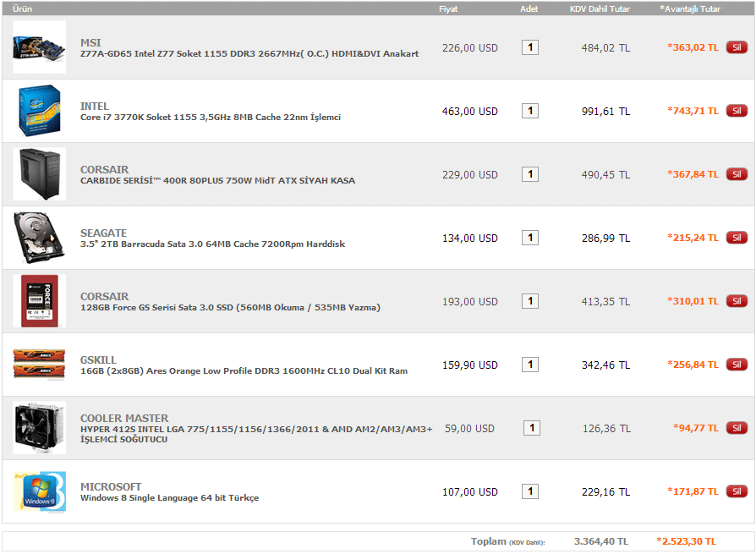Focus quantity field for GSKILL RAM

(530, 365)
